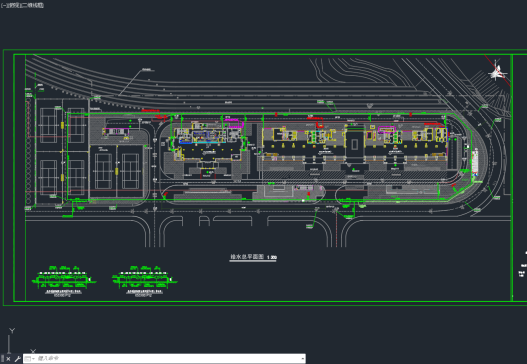The height and width of the screenshot is (364, 527).
Task: Click the drawing title 排水总平面图
Action: click(247, 257)
